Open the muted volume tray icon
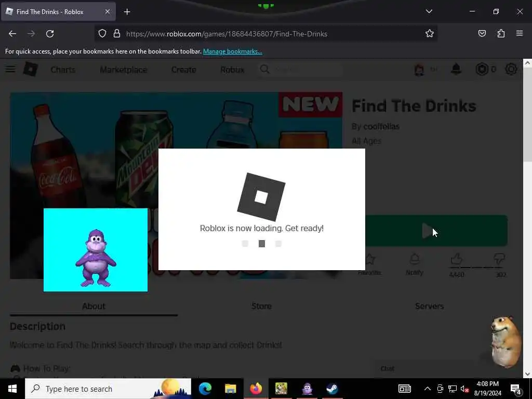Screen dimensions: 532x399 (x=464, y=389)
